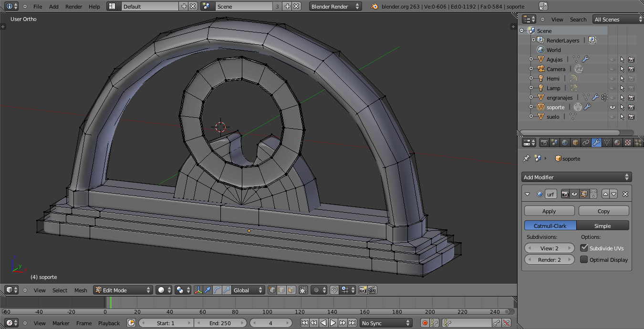This screenshot has width=644, height=329.
Task: Toggle limit selection to visible button
Action: click(303, 290)
